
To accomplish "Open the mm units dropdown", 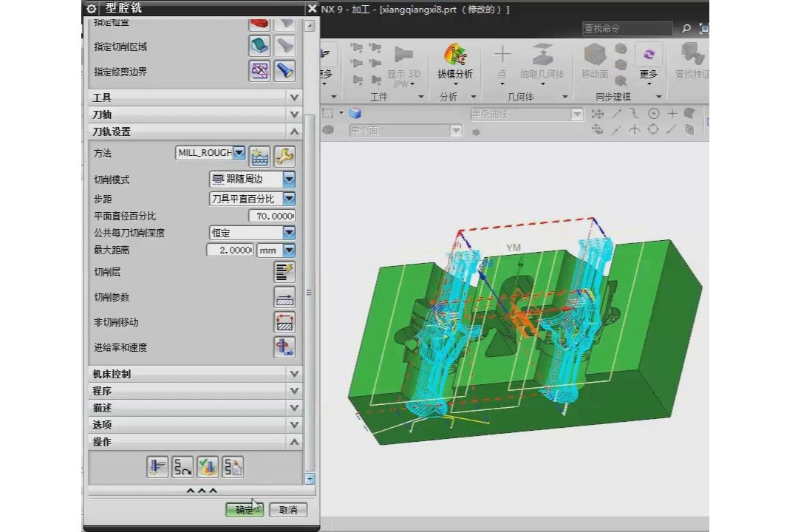I will pyautogui.click(x=289, y=250).
